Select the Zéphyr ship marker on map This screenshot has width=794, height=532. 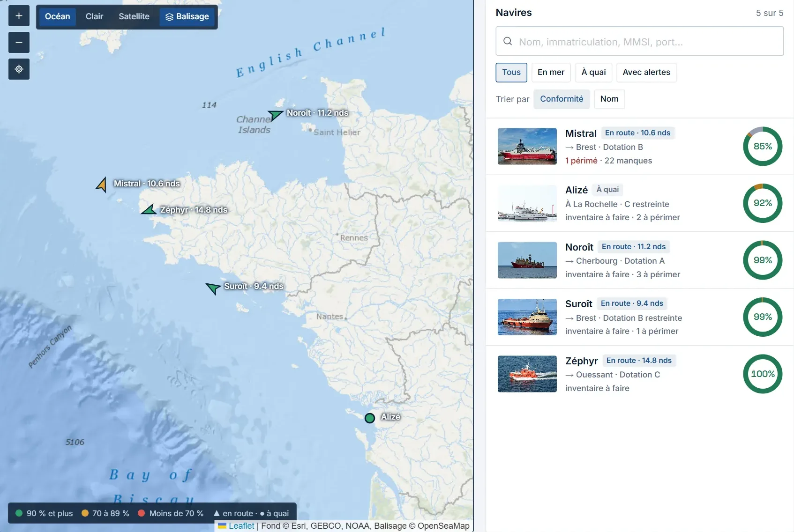point(149,209)
